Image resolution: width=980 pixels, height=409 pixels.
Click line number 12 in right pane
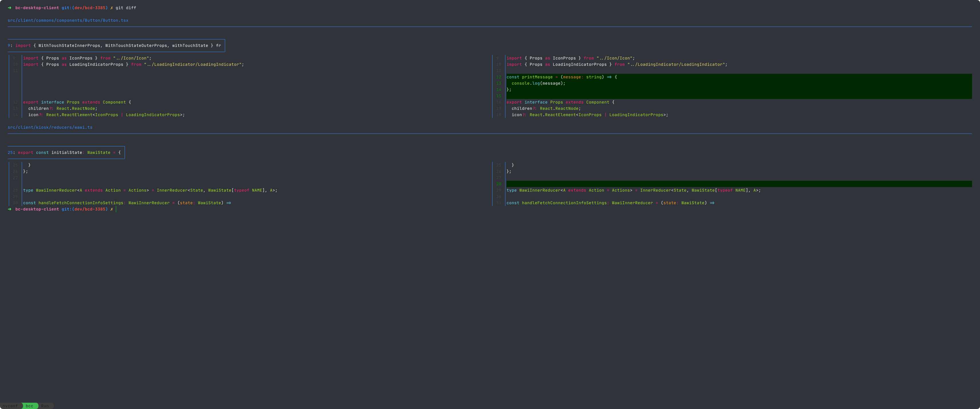pyautogui.click(x=498, y=77)
